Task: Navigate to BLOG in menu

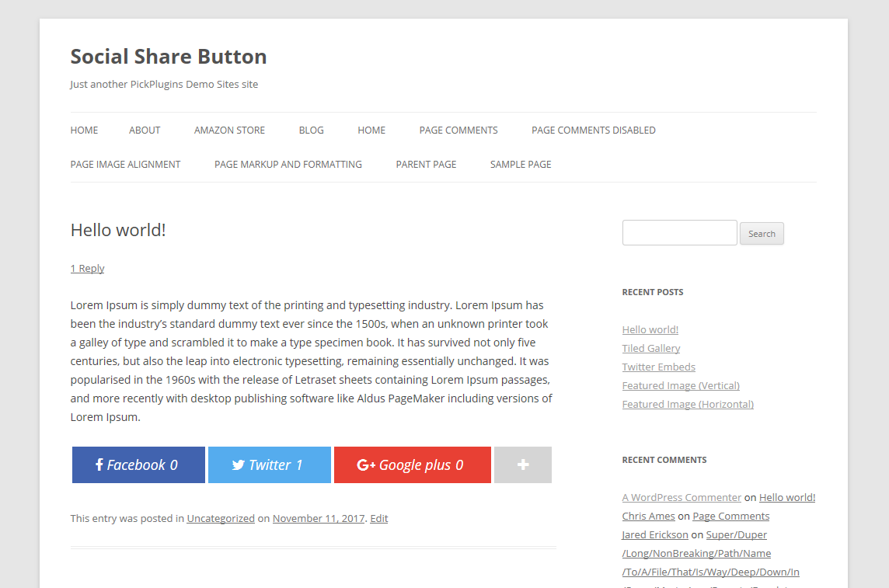Action: click(312, 130)
